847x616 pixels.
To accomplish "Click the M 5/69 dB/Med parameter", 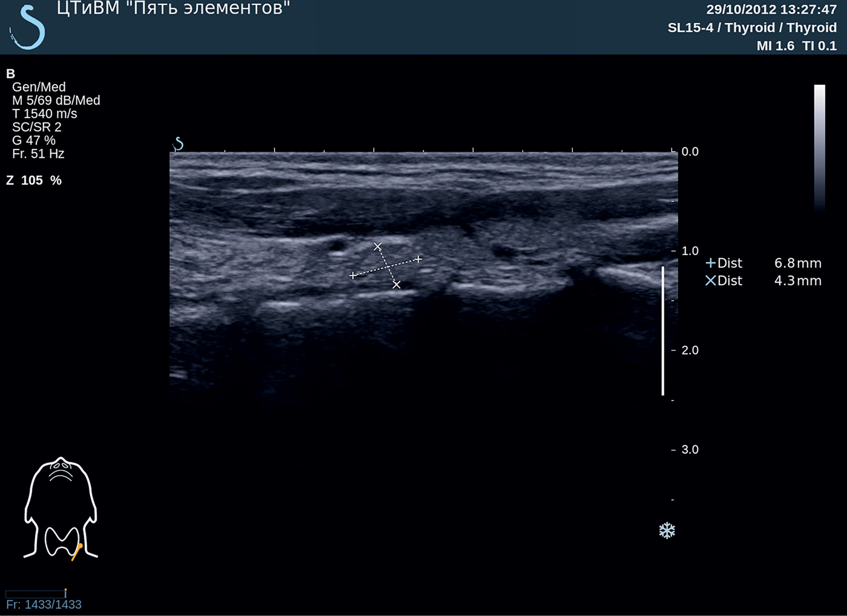I will [56, 101].
